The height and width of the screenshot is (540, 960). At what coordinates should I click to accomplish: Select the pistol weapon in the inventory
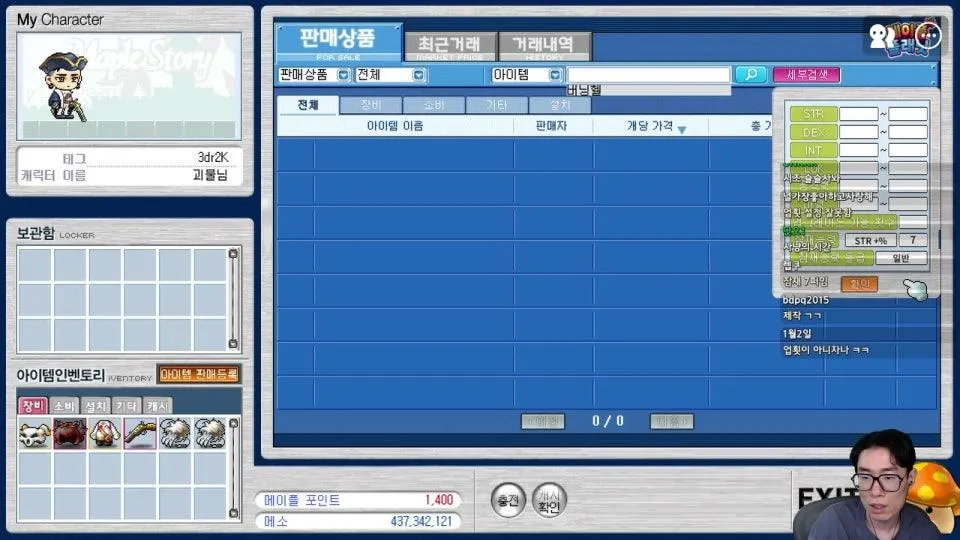140,433
